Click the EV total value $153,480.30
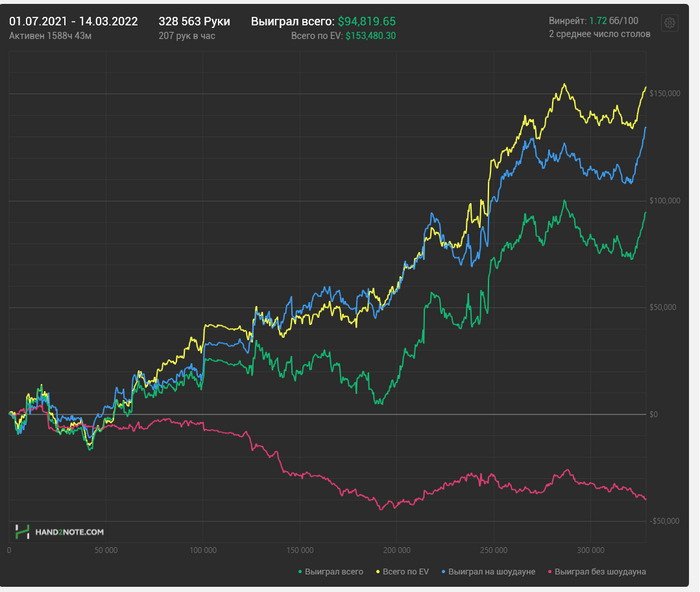This screenshot has width=700, height=592. click(371, 36)
